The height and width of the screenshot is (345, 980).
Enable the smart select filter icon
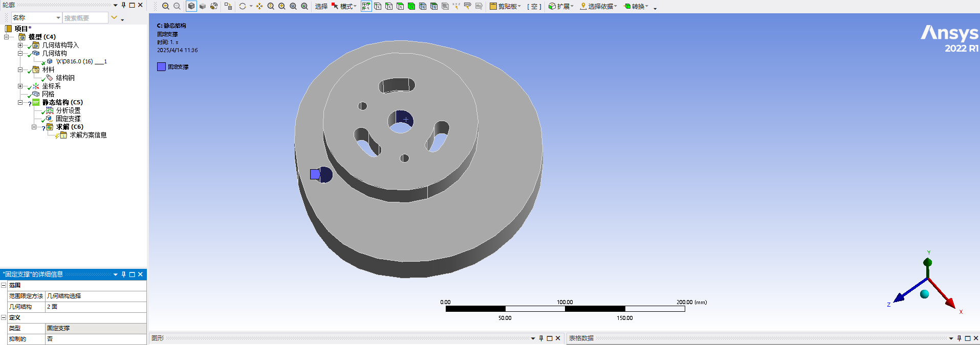pos(366,6)
